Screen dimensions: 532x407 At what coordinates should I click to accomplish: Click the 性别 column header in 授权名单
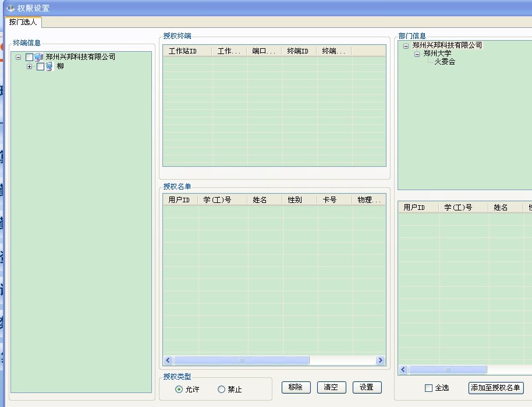point(300,200)
